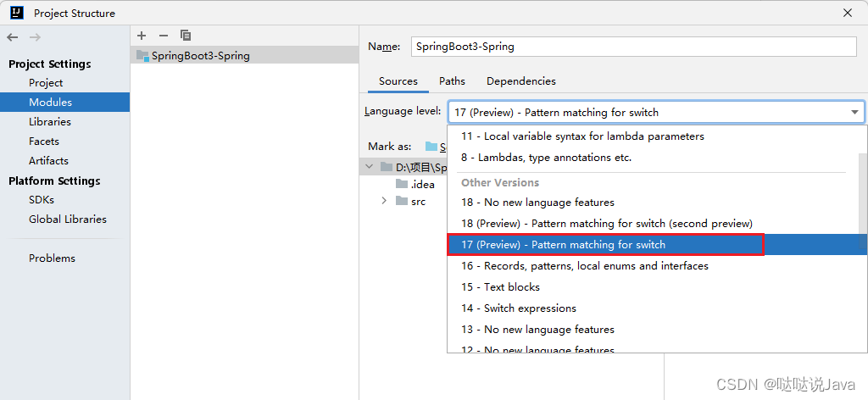Screen dimensions: 868x400
Task: Switch to the Sources tab
Action: pyautogui.click(x=398, y=81)
